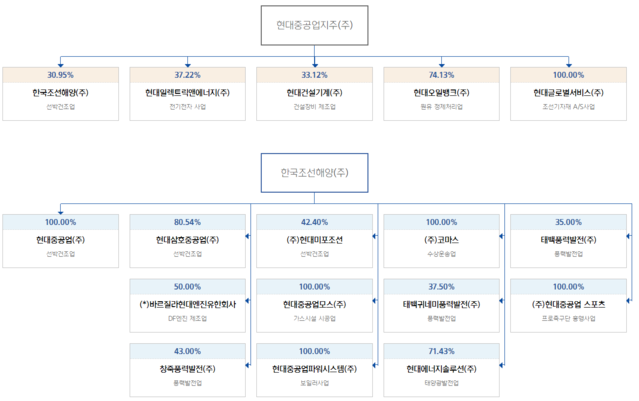Click the 100.00% above 현대중공업파워시스템(주)
The width and height of the screenshot is (639, 401).
(x=314, y=351)
